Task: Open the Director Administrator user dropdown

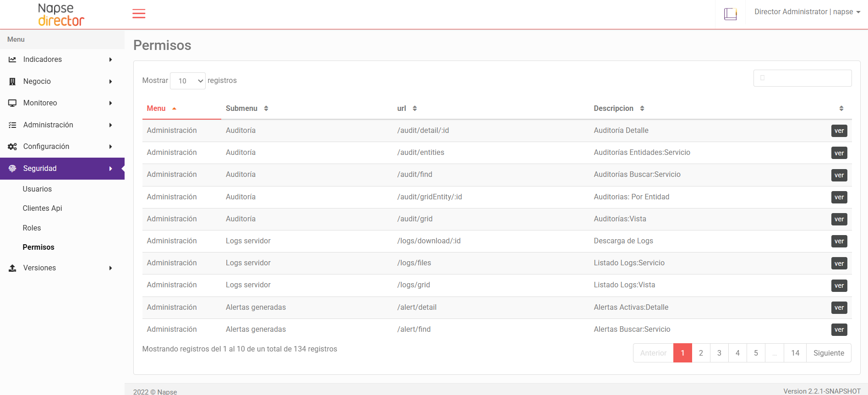Action: [807, 12]
